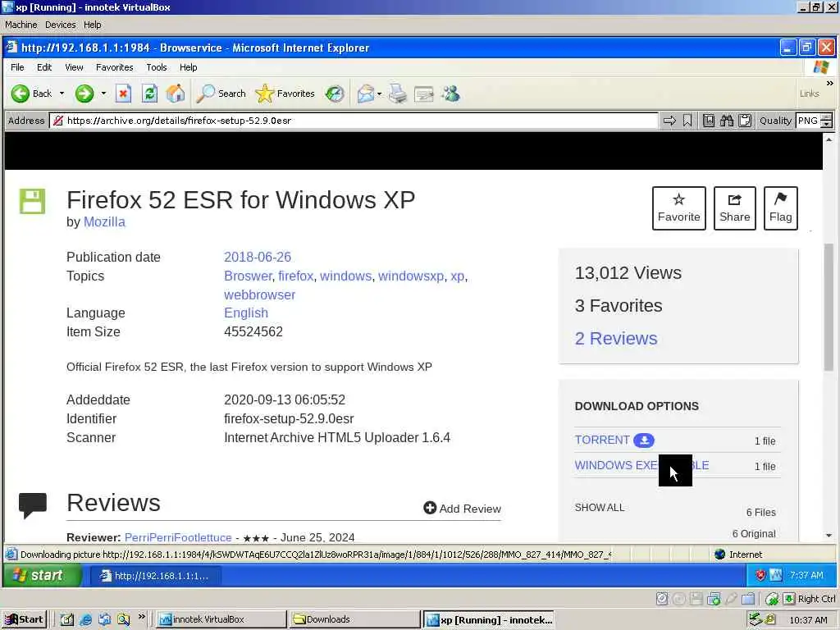
Task: Click into the Address URL field
Action: [354, 121]
